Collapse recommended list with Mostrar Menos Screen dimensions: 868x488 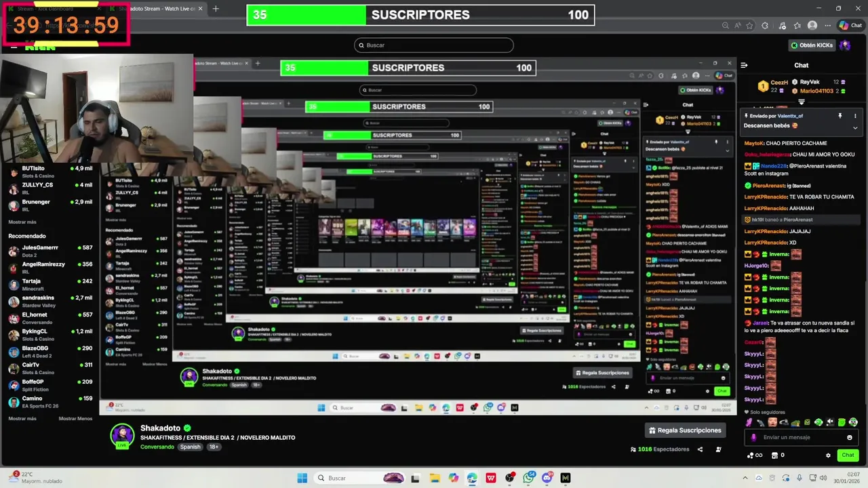pos(75,418)
